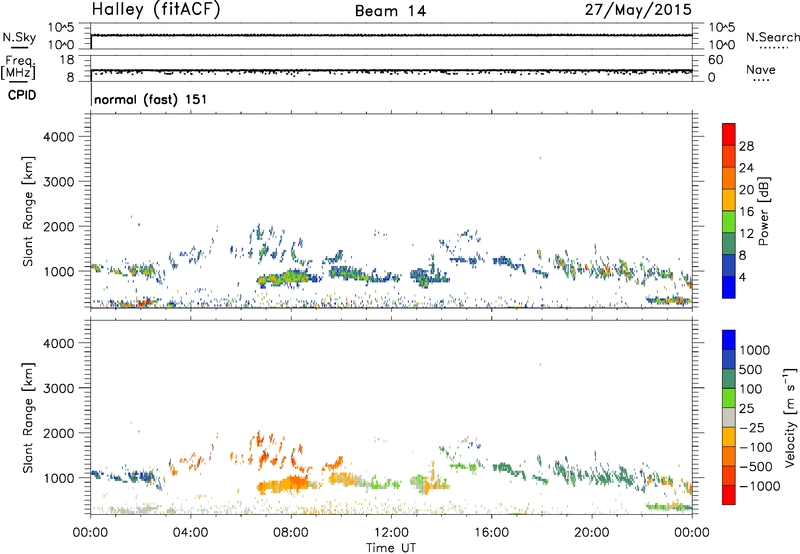This screenshot has width=800, height=554.
Task: Click the '500' Velocity colorbar tick label
Action: [x=751, y=370]
